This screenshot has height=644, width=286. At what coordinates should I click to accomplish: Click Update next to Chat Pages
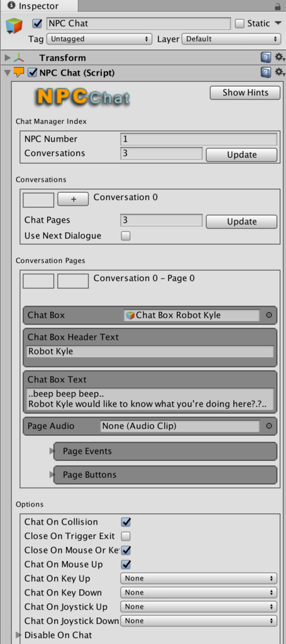[241, 221]
